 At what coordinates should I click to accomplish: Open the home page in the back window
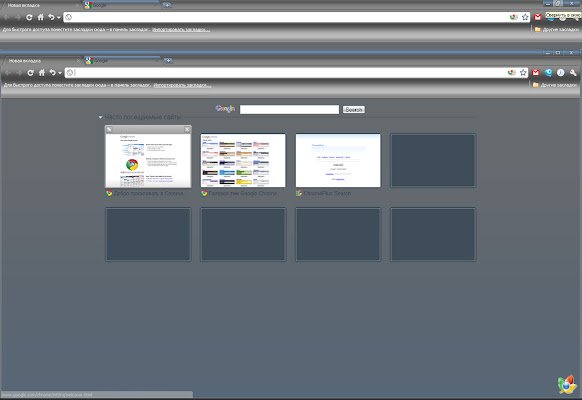[x=40, y=17]
